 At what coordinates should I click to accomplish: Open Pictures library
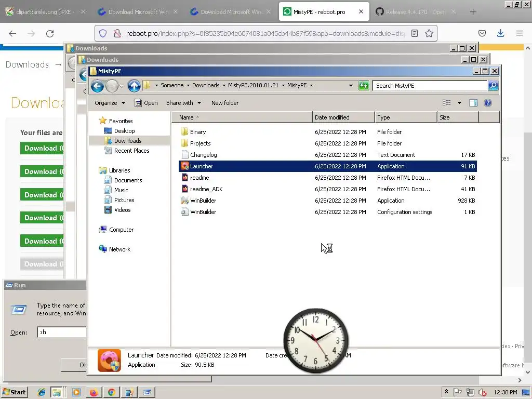(124, 200)
